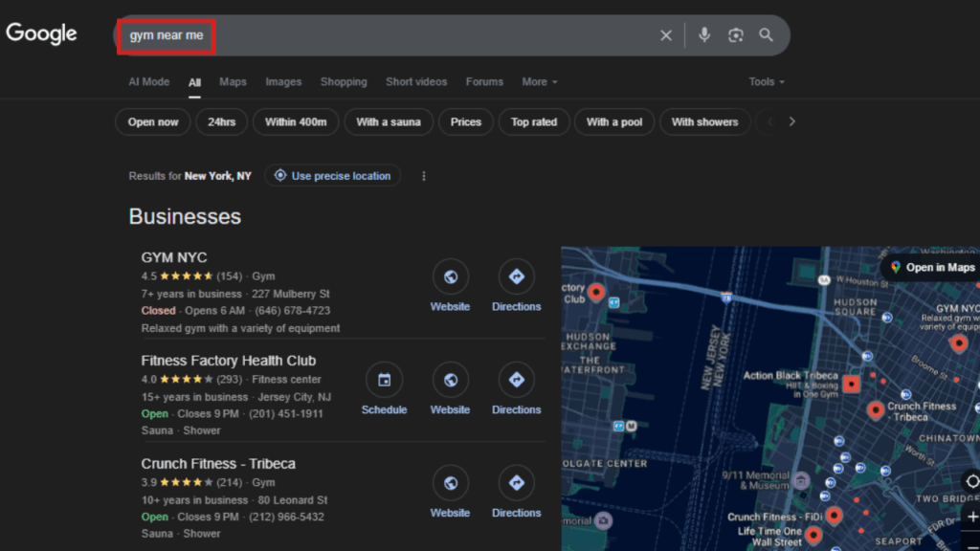Screen dimensions: 980x551
Task: Click the Google logo
Action: click(41, 33)
